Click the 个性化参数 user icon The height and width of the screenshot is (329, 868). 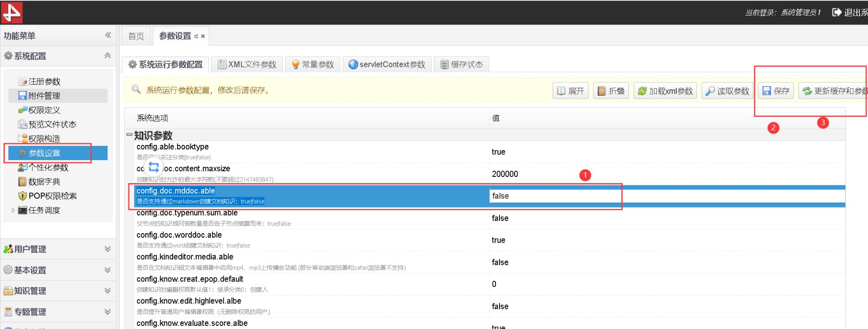(23, 167)
